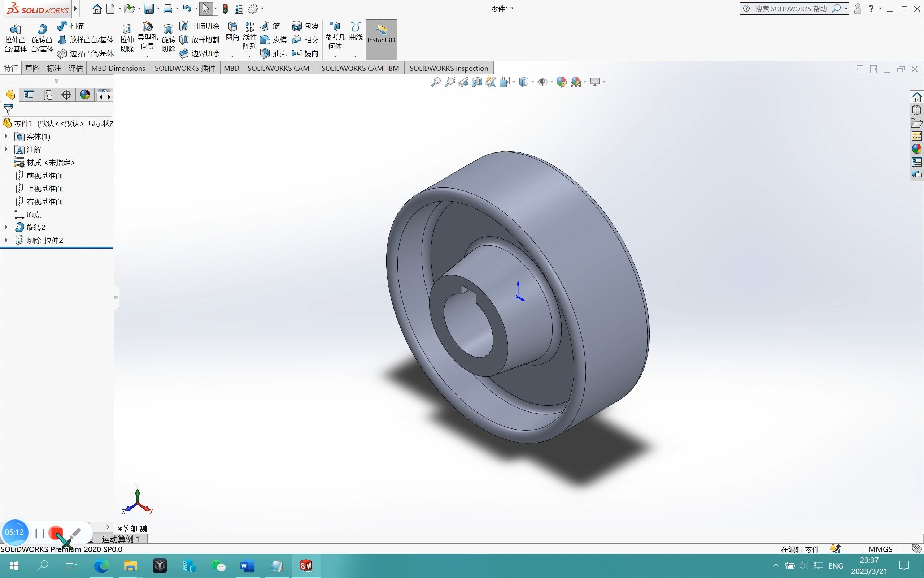Select the 前视基准面 front plane
The height and width of the screenshot is (578, 924).
[39, 176]
